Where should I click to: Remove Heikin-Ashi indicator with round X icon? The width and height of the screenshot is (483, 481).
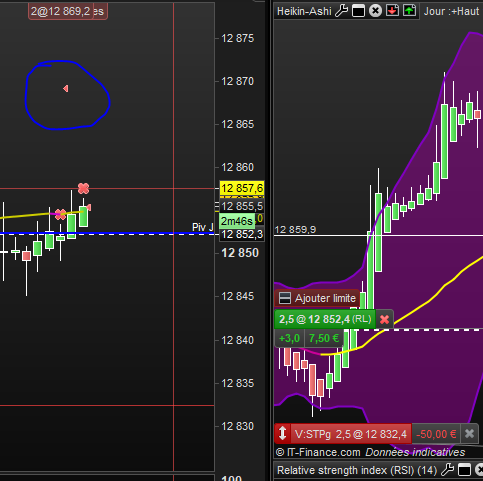pyautogui.click(x=375, y=11)
